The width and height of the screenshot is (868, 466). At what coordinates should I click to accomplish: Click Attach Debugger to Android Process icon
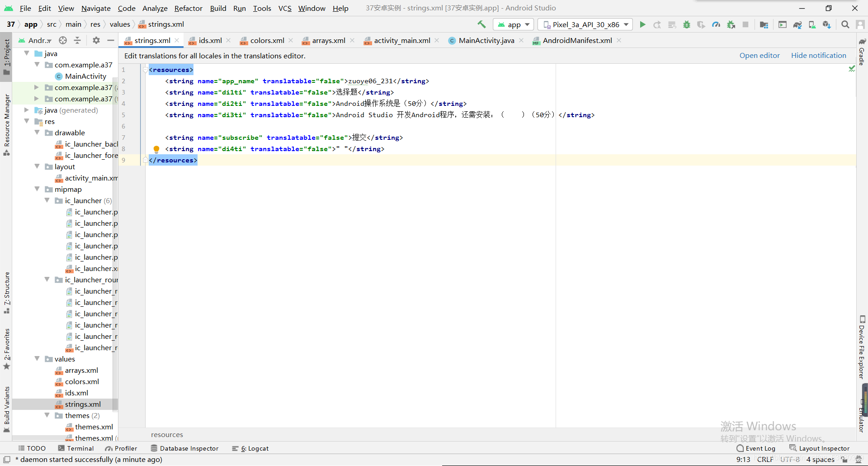click(731, 24)
